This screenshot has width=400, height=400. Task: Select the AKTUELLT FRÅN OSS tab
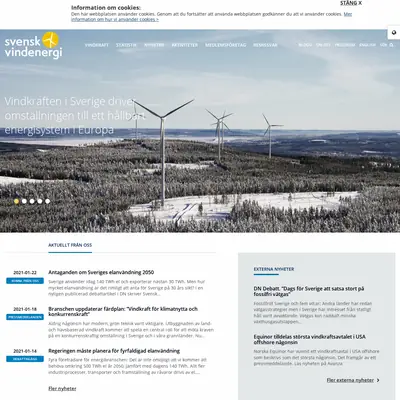[x=70, y=245]
